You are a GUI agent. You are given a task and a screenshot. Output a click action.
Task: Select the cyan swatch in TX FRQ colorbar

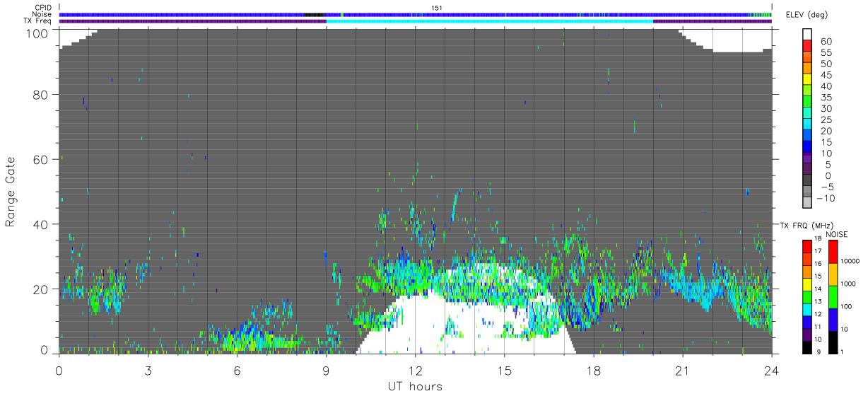click(x=808, y=310)
